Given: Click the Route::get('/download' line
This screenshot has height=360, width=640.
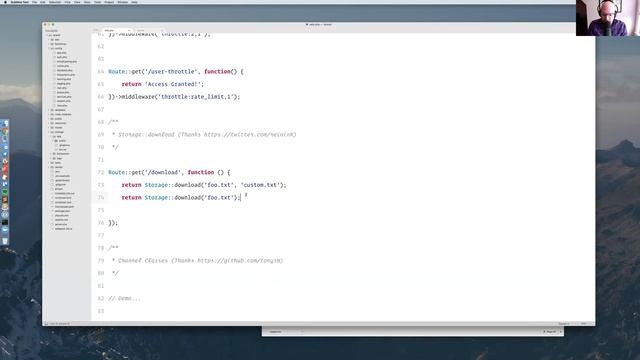Looking at the screenshot, I should tap(169, 172).
